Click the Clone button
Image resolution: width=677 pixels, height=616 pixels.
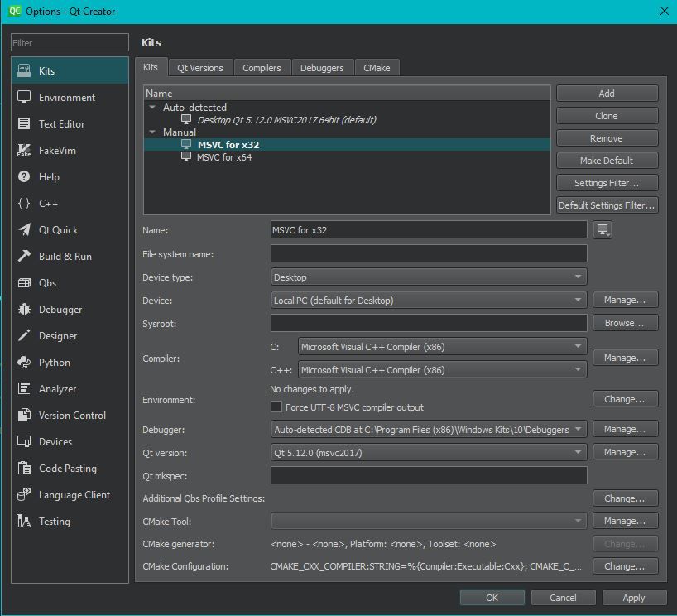point(607,116)
